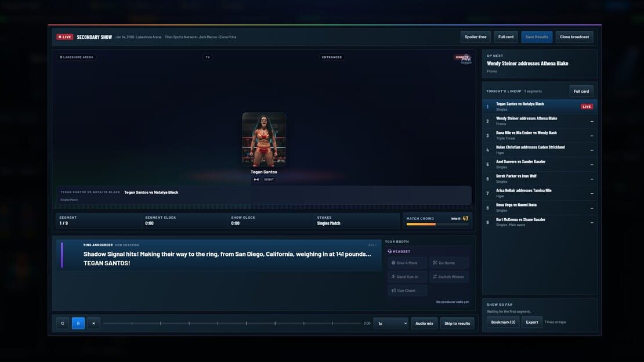Click Skip to results
The width and height of the screenshot is (644, 362).
[x=457, y=323]
